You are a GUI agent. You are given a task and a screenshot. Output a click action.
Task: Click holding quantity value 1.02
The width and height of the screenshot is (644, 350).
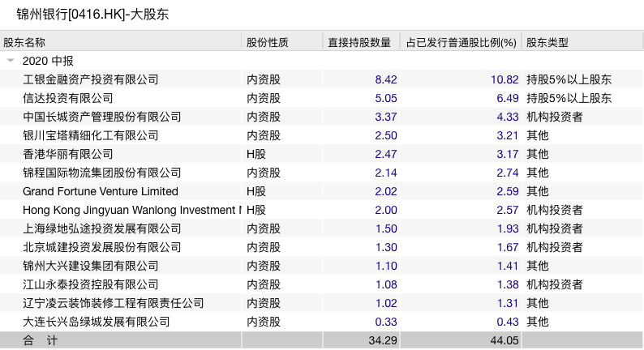pos(386,303)
